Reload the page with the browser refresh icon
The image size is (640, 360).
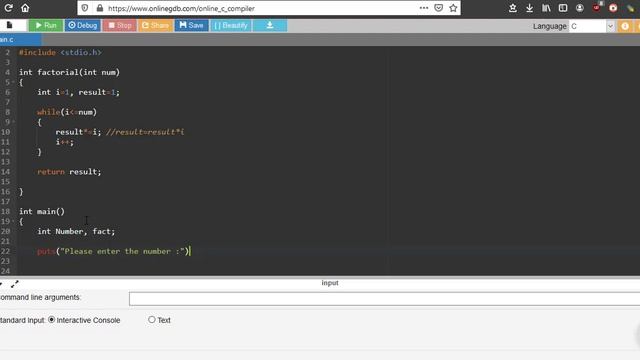pyautogui.click(x=8, y=8)
